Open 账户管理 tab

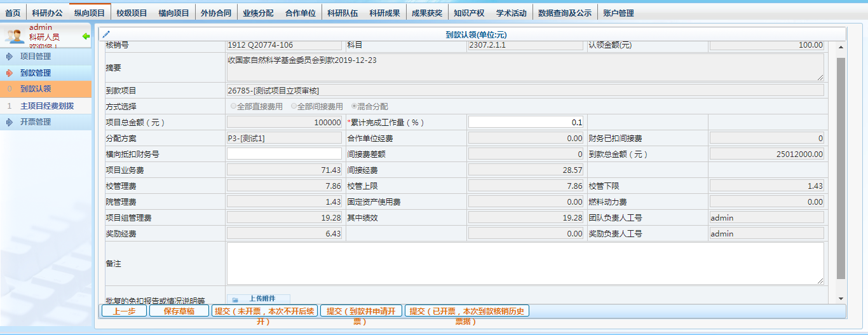618,13
